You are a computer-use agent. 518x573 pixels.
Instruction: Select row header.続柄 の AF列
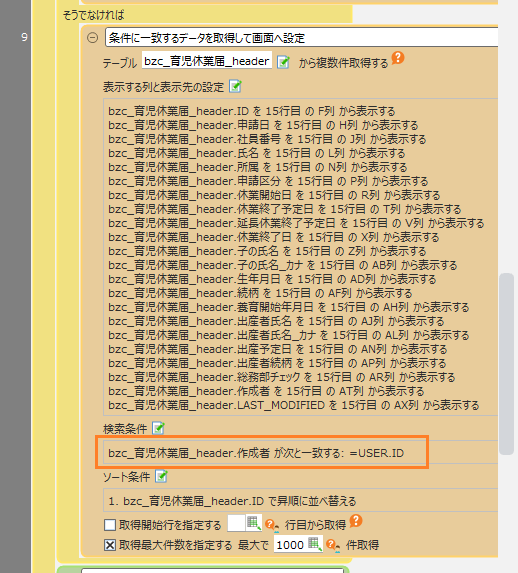(x=260, y=293)
